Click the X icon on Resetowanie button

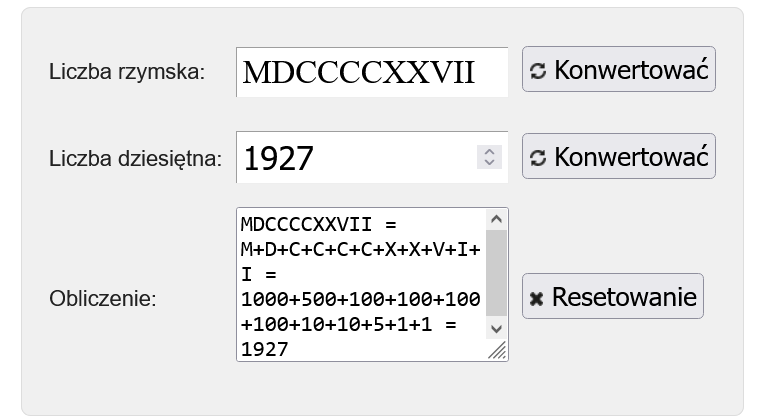536,298
